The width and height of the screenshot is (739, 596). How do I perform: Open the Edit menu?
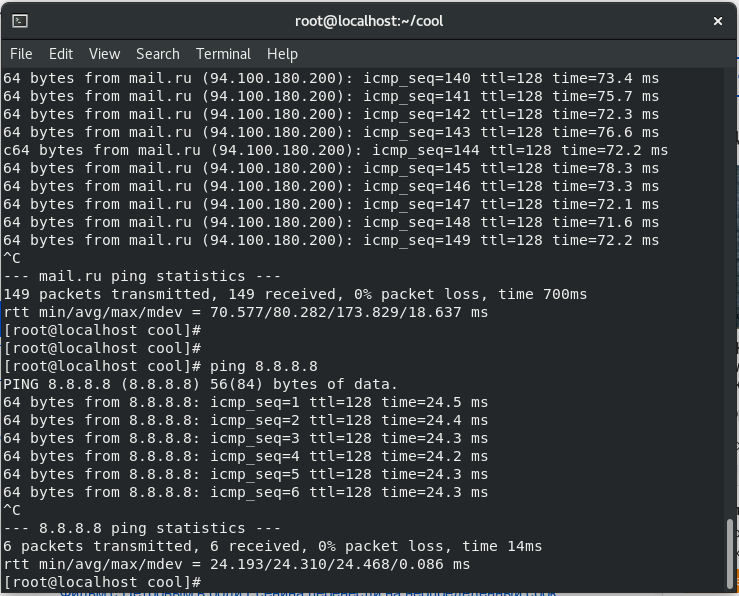[x=61, y=54]
